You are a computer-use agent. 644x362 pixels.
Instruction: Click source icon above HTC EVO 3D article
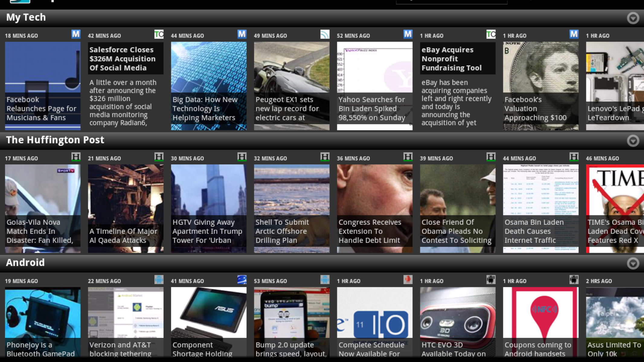coord(491,280)
